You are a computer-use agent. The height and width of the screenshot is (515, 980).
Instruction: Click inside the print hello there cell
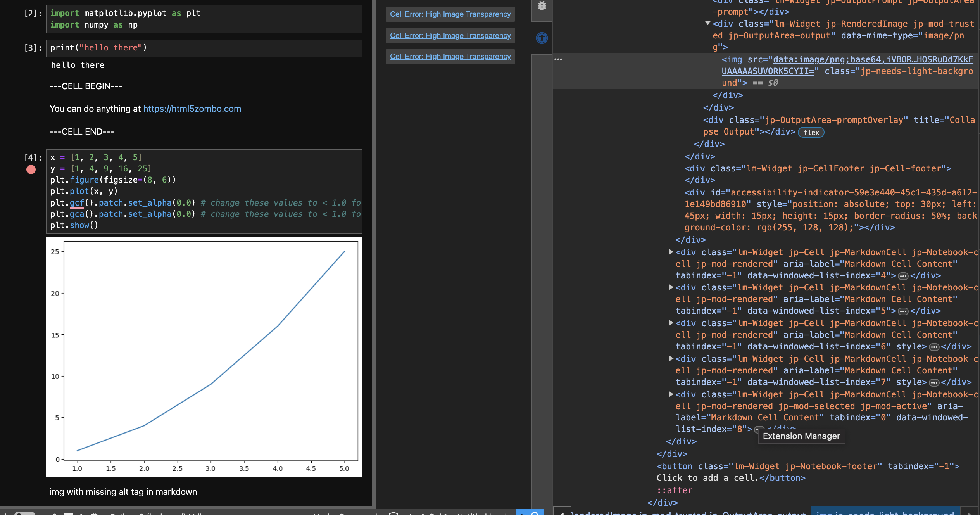[x=204, y=48]
